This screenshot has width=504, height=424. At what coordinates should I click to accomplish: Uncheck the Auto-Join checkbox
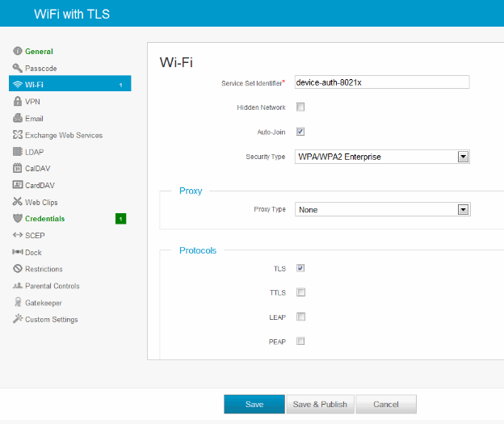(x=300, y=131)
